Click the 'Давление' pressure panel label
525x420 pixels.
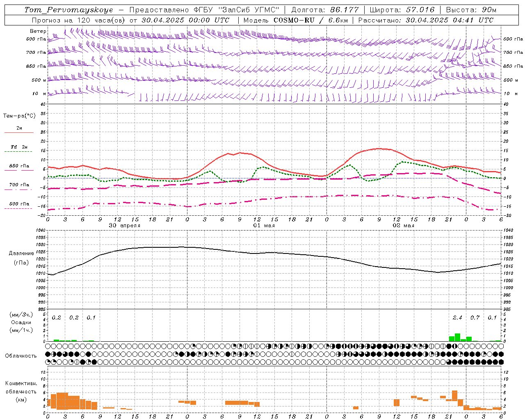tap(21, 253)
